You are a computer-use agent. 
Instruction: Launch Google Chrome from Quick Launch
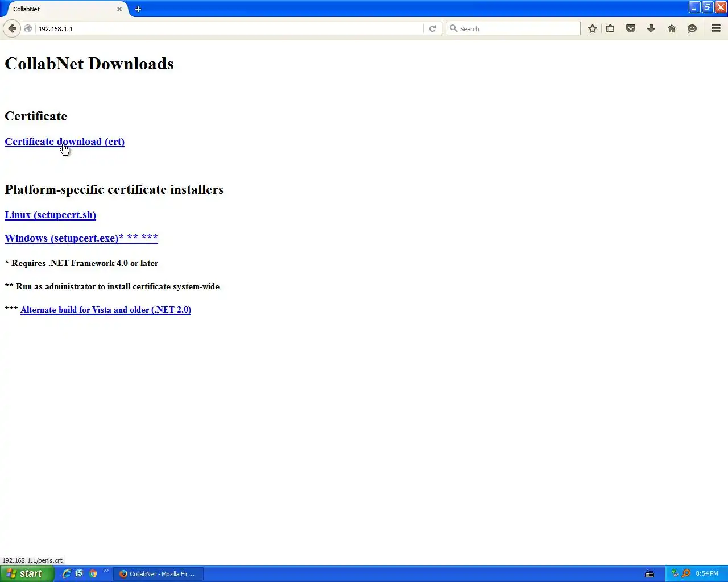point(93,573)
